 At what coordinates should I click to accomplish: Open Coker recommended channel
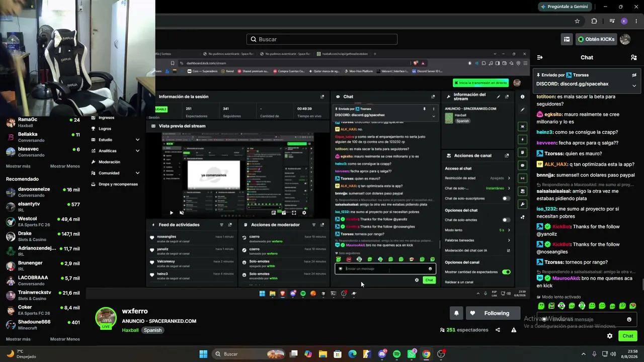click(43, 310)
